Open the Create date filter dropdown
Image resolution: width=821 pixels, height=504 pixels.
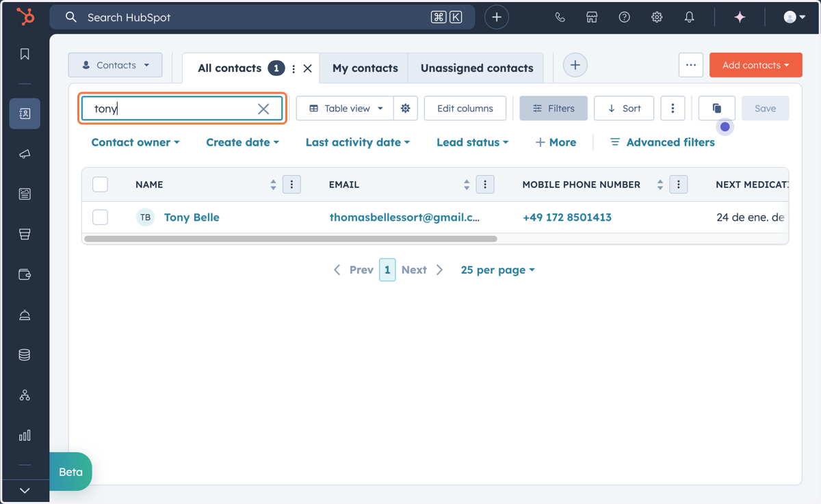click(243, 142)
